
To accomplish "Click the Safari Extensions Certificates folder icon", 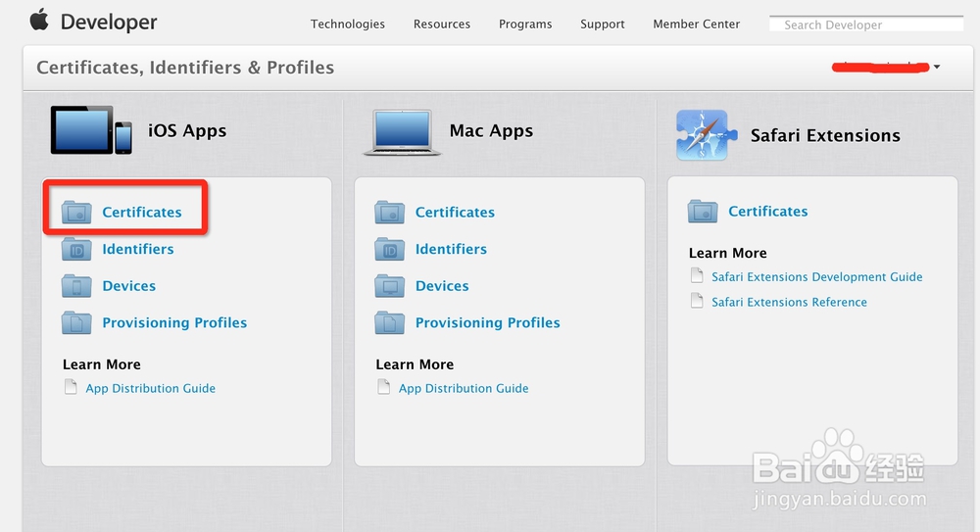I will pyautogui.click(x=703, y=211).
